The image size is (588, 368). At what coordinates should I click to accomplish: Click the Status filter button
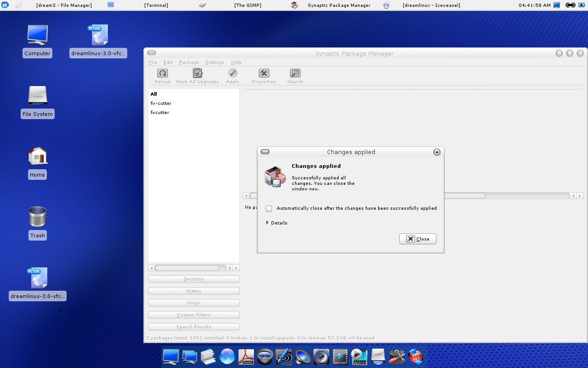pos(193,291)
